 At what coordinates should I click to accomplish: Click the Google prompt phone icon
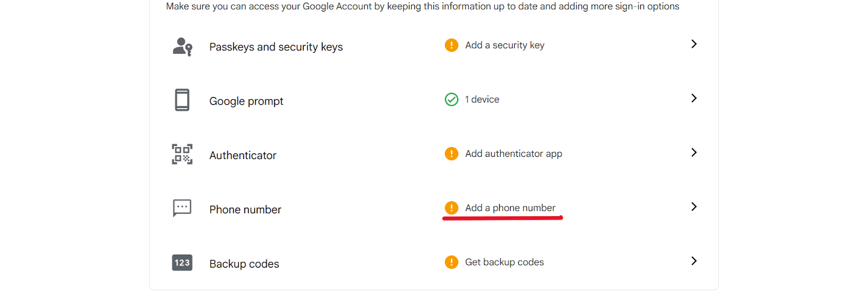tap(182, 100)
